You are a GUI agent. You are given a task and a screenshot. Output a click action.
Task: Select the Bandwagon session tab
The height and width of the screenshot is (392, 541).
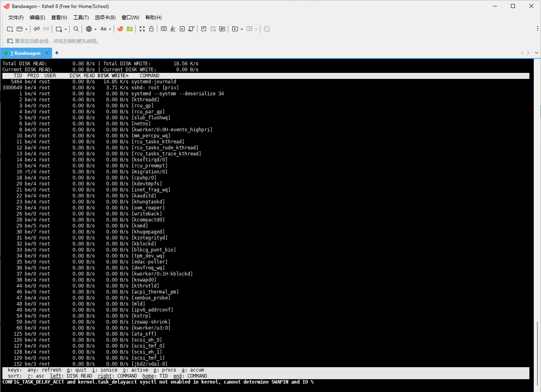(25, 53)
